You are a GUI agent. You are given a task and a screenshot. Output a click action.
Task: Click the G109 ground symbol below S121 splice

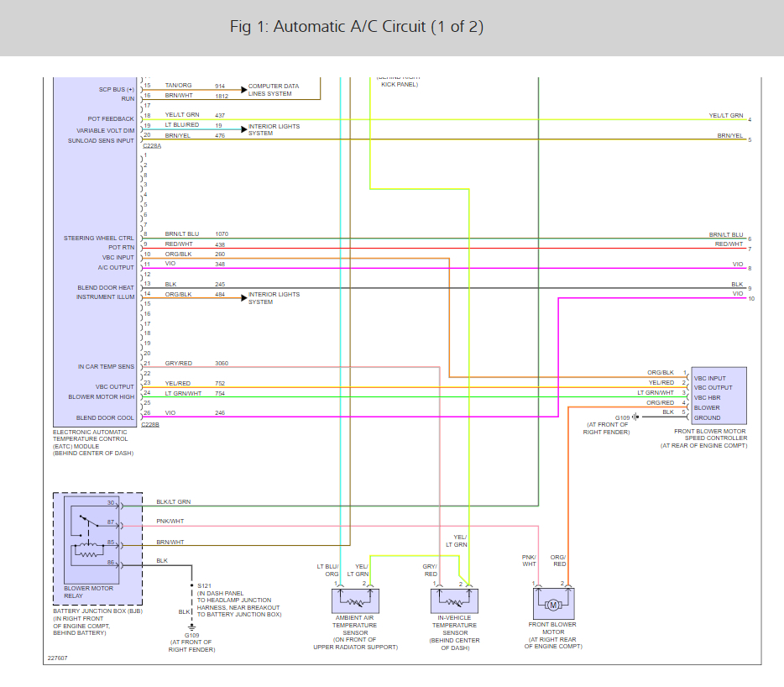pyautogui.click(x=191, y=627)
